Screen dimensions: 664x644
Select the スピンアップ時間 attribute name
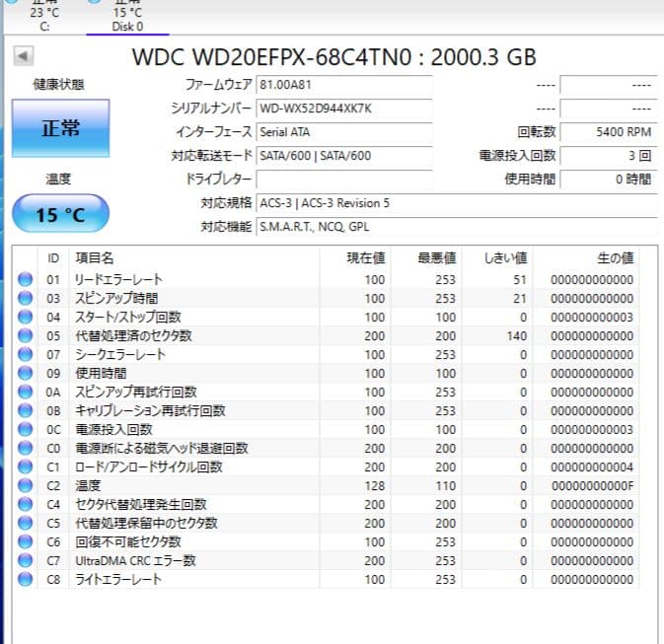[116, 298]
